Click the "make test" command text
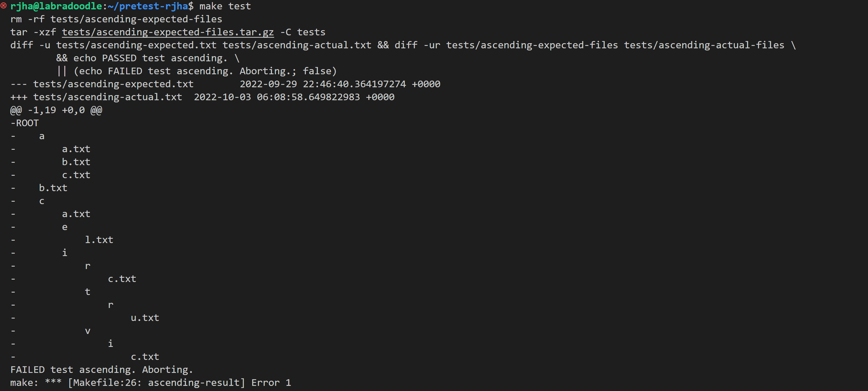 coord(225,6)
